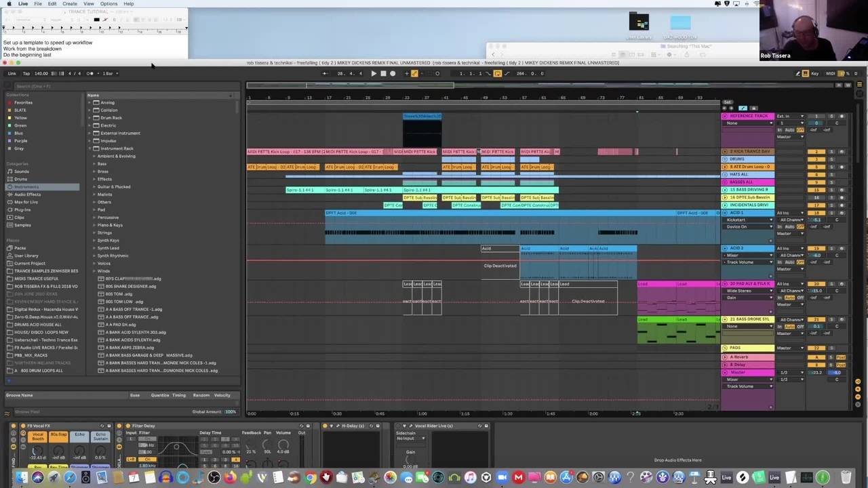Screen dimensions: 868x488
Task: Open the Drums category
Action: (x=20, y=179)
